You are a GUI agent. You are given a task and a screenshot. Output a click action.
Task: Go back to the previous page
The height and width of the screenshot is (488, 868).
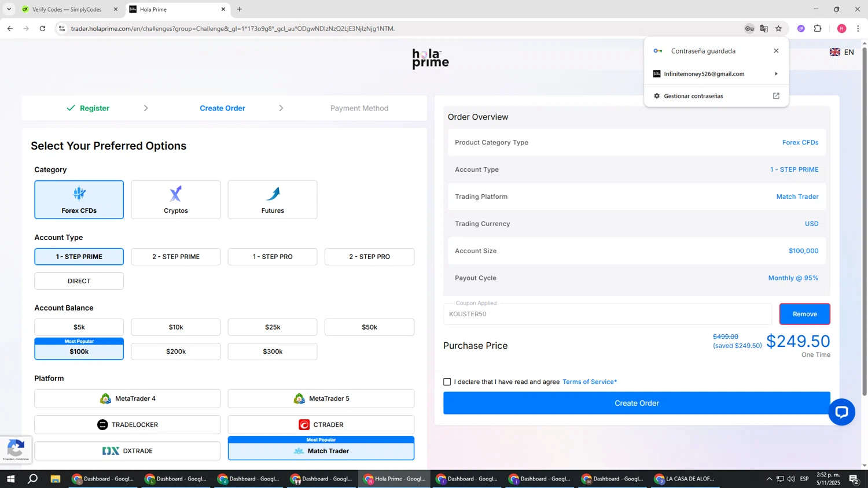10,28
